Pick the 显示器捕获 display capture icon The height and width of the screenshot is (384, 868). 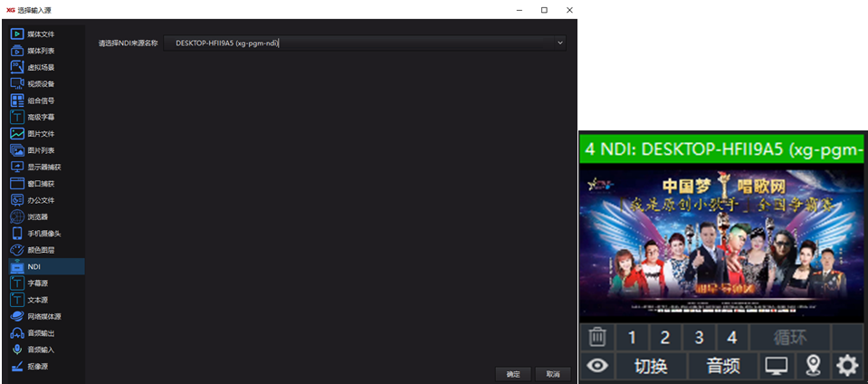tap(17, 167)
